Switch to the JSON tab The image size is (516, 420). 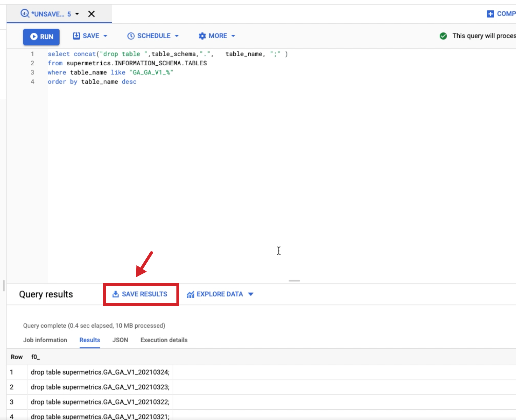click(120, 340)
